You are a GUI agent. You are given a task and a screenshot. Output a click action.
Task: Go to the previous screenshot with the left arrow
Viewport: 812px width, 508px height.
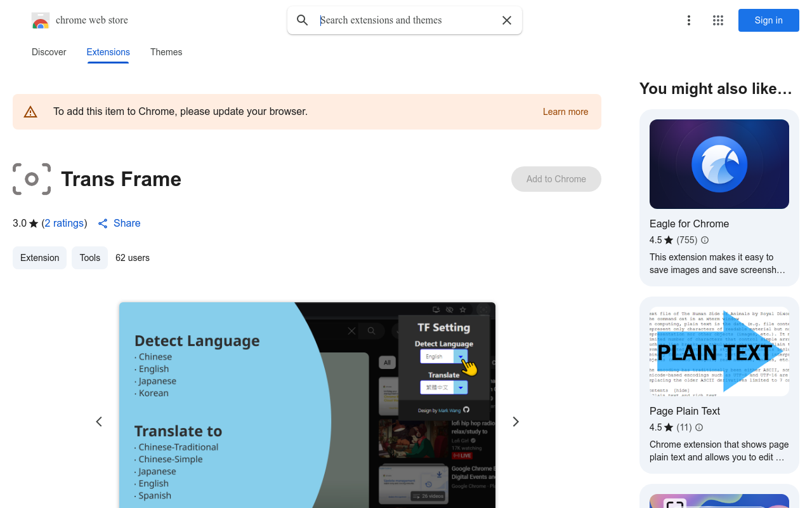point(99,422)
